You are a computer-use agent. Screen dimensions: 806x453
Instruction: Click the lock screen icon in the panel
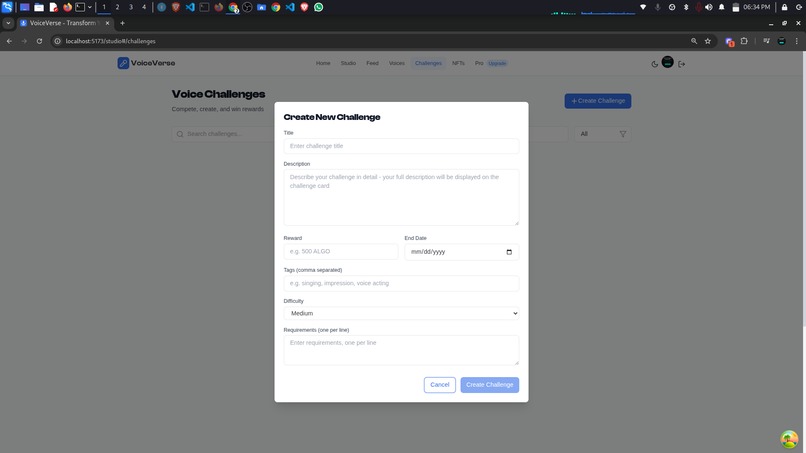pos(784,7)
